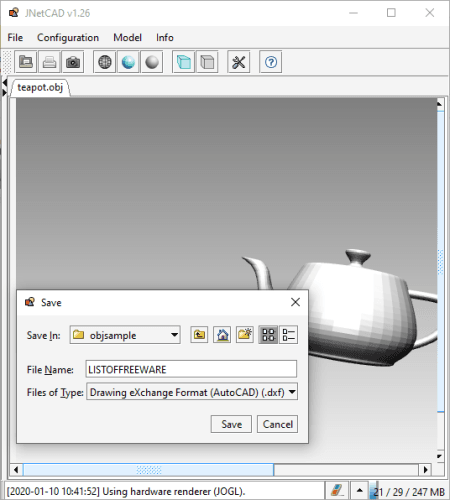Image resolution: width=450 pixels, height=500 pixels.
Task: Click the vertical scrollbar down arrow
Action: [x=440, y=456]
